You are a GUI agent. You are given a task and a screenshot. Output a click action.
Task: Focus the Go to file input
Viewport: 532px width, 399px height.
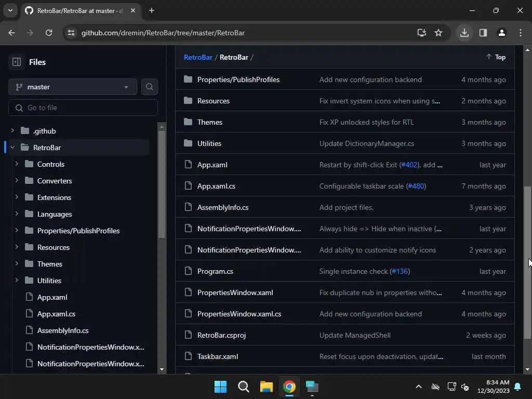click(x=83, y=108)
